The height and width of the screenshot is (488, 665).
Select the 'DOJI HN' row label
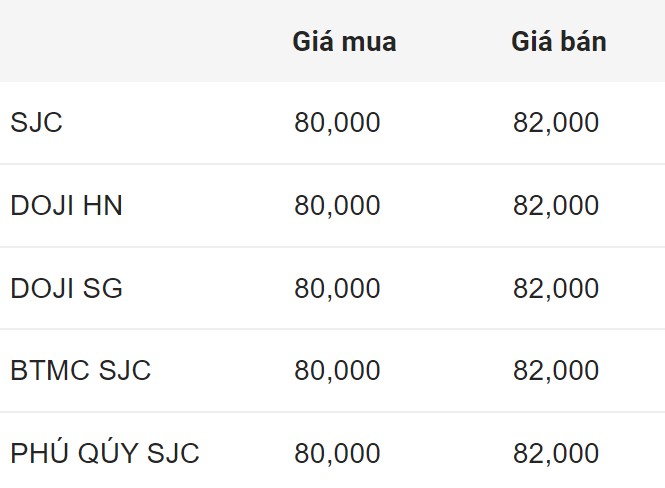67,206
